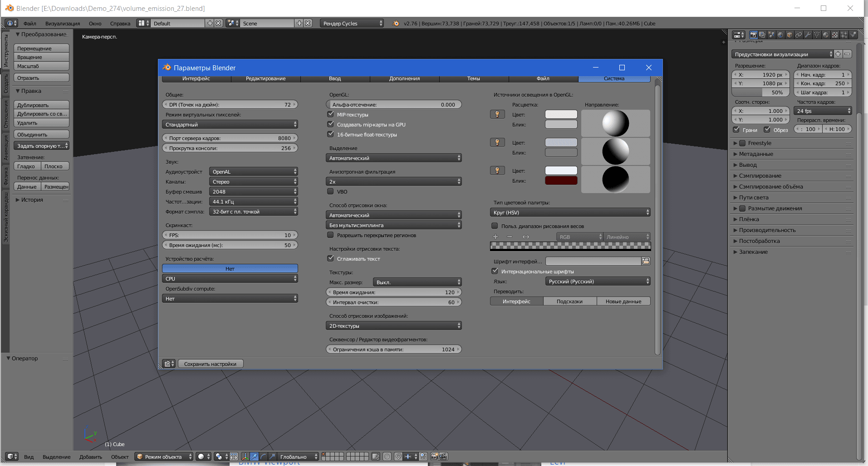Open the Render Layers properties icon
The height and width of the screenshot is (466, 868).
(762, 35)
